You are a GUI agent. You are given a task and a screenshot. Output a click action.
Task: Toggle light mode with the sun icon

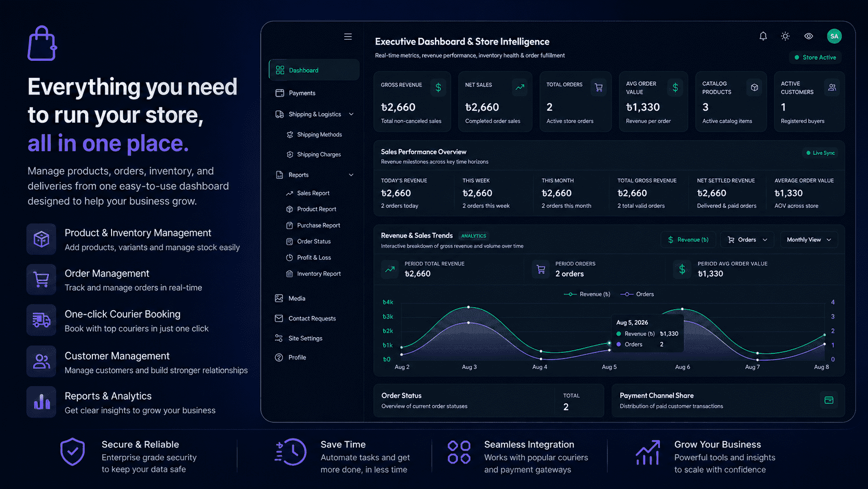click(x=785, y=36)
